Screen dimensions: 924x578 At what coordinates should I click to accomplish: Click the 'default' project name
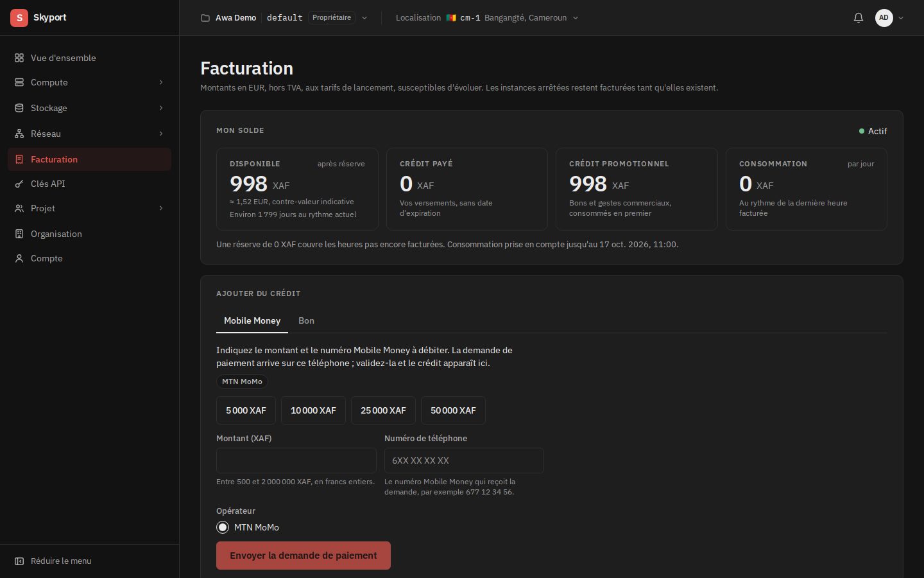pyautogui.click(x=285, y=18)
